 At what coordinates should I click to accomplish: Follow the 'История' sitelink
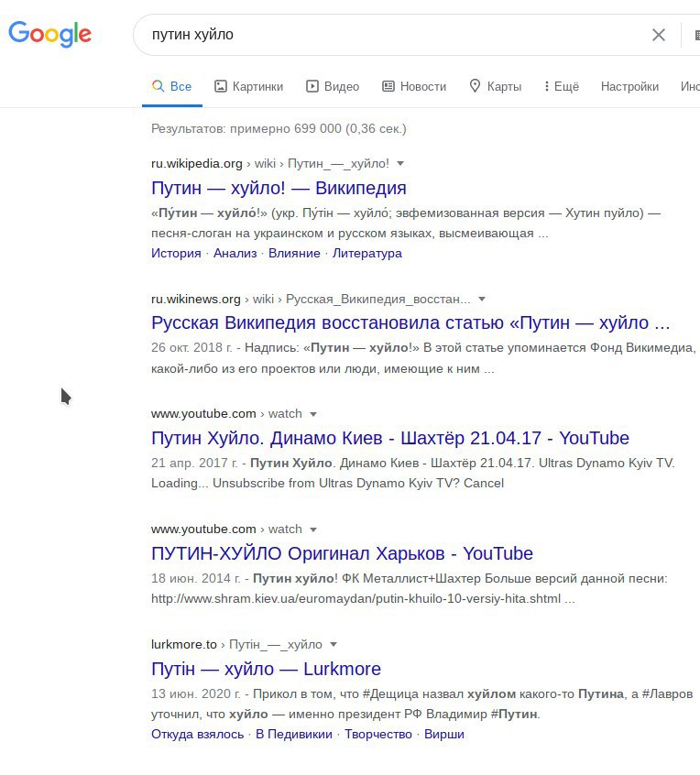(176, 254)
